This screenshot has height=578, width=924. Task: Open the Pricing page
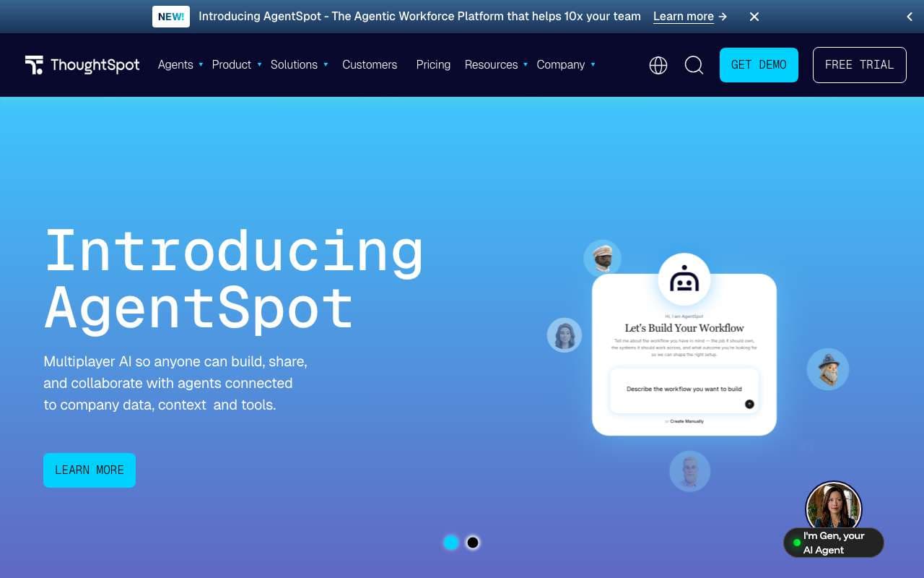[x=433, y=65]
